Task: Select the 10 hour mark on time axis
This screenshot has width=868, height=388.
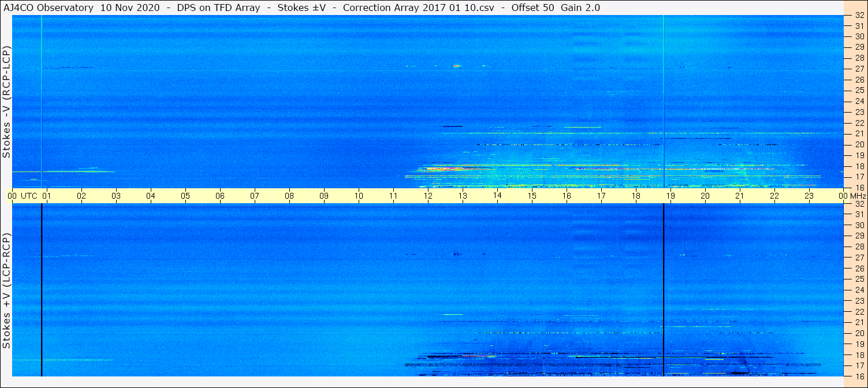Action: pos(359,196)
